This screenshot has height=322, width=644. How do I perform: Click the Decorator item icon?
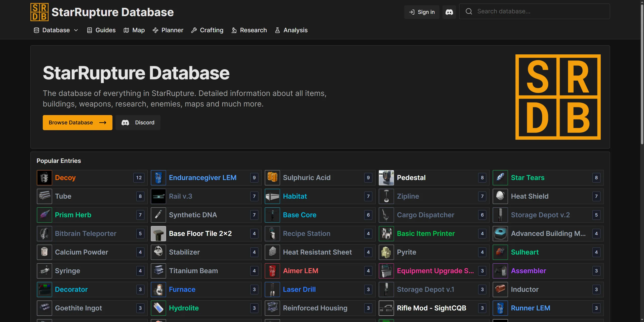coord(45,290)
